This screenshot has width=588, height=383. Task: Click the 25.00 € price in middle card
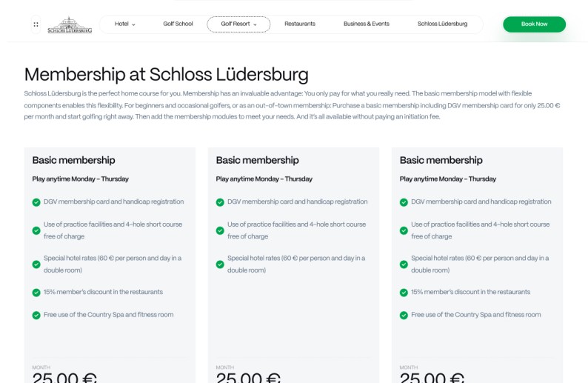tap(248, 378)
